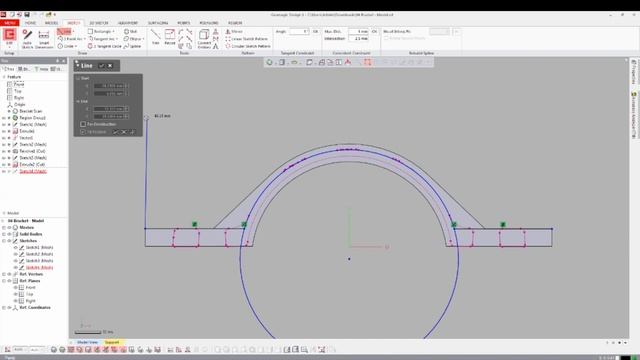Choose the Slot tool
The height and width of the screenshot is (360, 640).
click(x=131, y=31)
